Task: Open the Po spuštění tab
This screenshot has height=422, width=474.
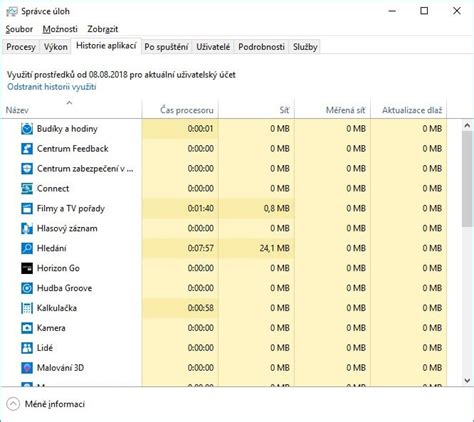Action: pos(166,47)
